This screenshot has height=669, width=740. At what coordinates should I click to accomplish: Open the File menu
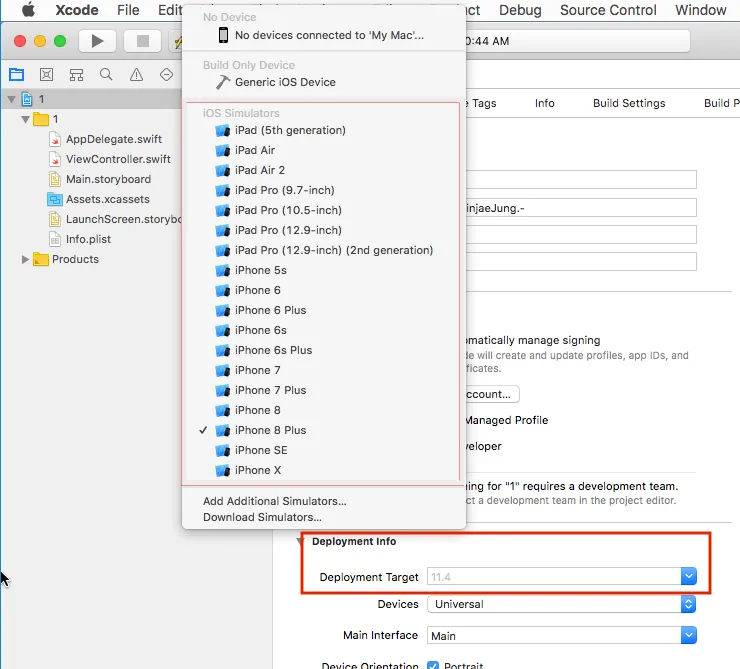click(128, 10)
